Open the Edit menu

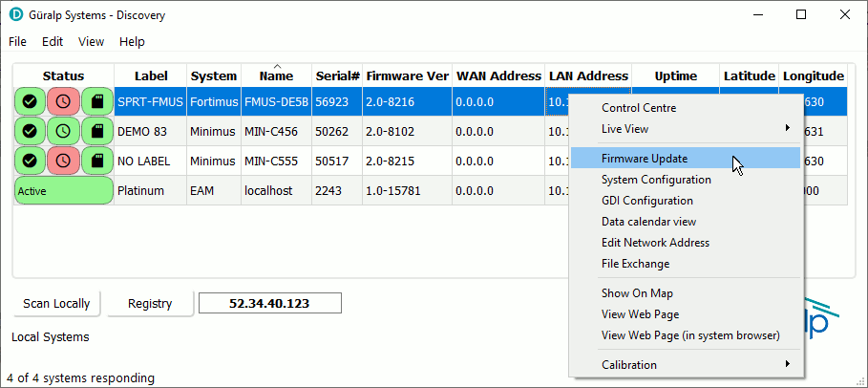click(x=53, y=42)
